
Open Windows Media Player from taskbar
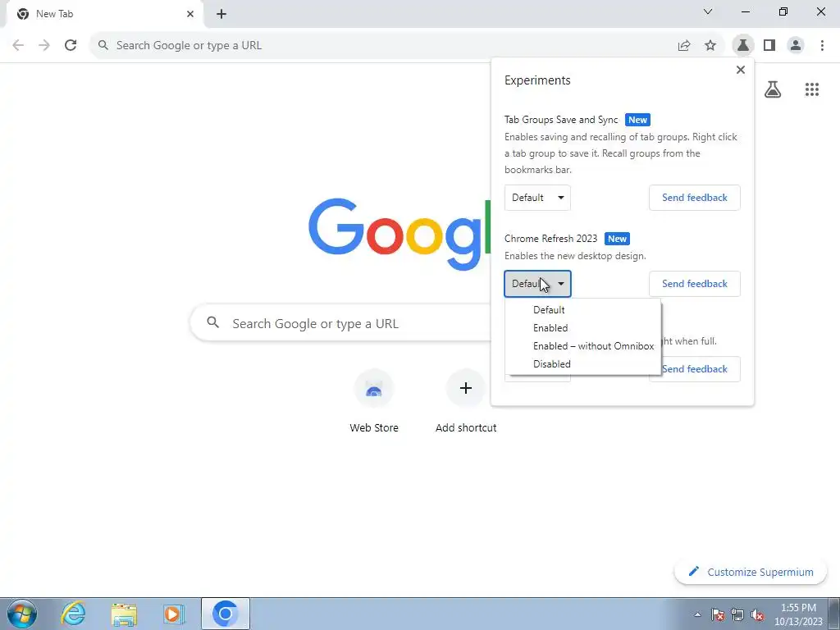[x=174, y=614]
